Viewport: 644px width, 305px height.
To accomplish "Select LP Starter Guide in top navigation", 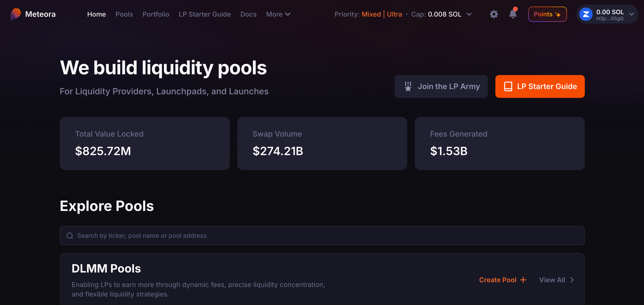I will coord(205,14).
